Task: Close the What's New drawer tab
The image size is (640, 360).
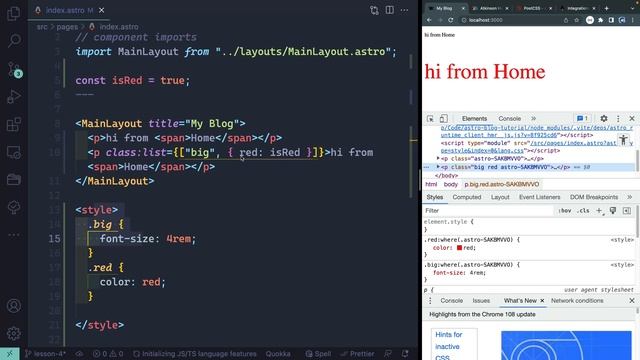Action: tap(542, 301)
